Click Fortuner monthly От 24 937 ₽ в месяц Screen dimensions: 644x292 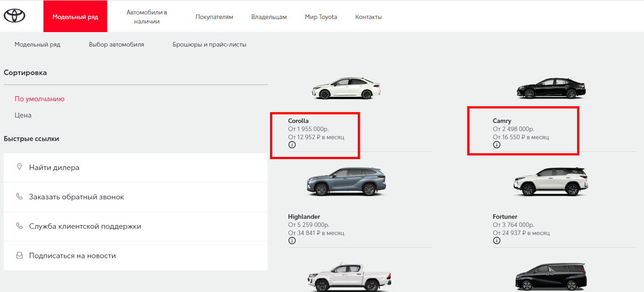521,233
